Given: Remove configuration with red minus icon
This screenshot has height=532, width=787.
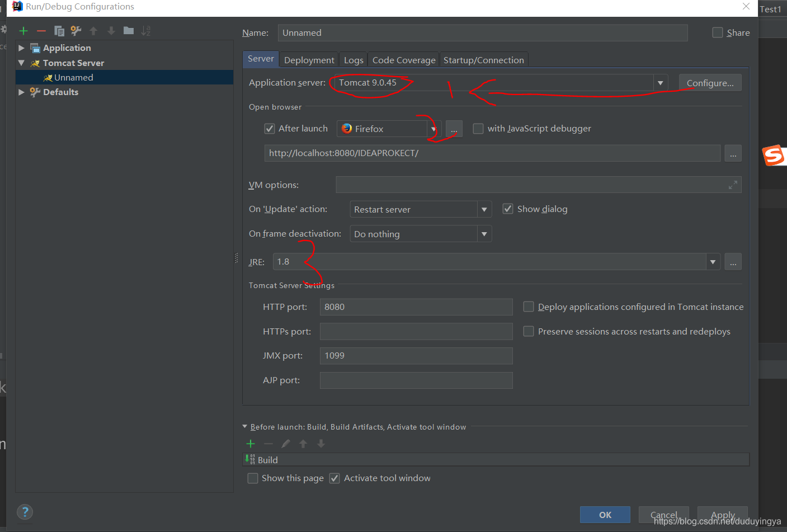Looking at the screenshot, I should coord(41,31).
